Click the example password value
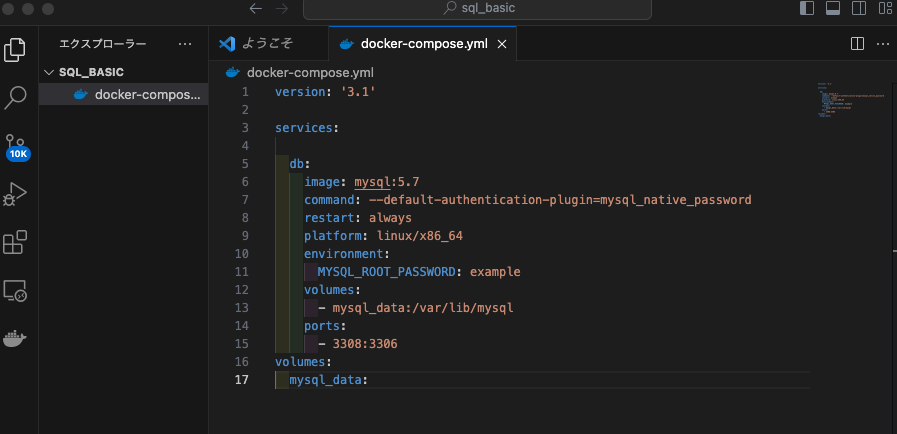The height and width of the screenshot is (434, 897). coord(495,272)
